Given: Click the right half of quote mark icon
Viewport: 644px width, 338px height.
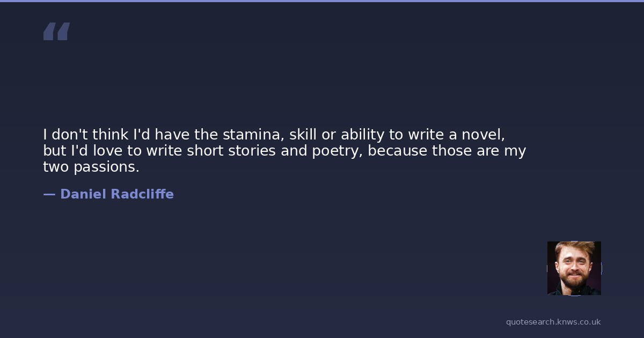Looking at the screenshot, I should pyautogui.click(x=63, y=32).
